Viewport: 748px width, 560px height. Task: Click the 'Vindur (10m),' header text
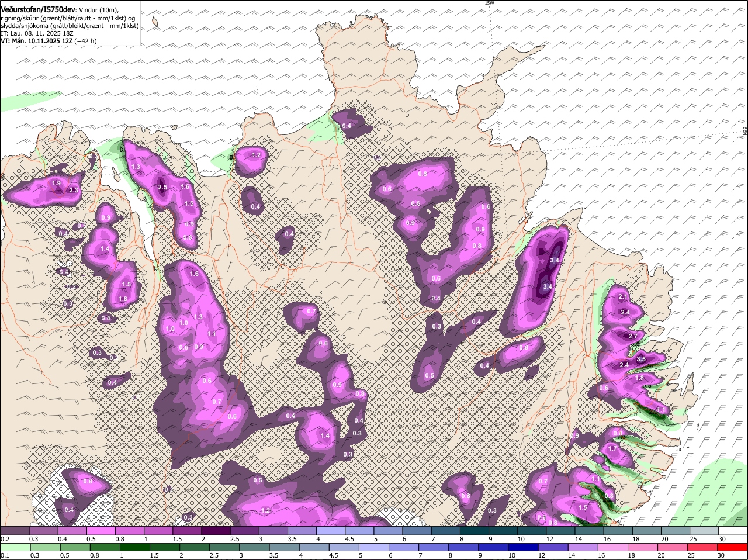pos(98,11)
